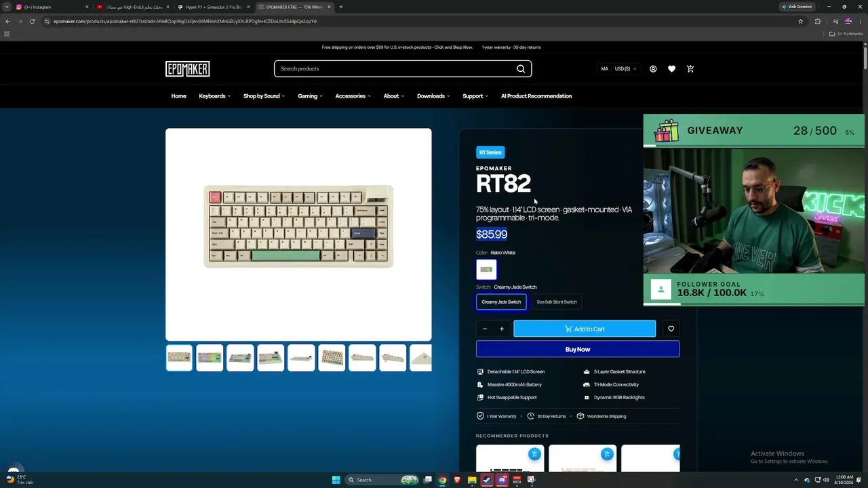Go back with the browser back arrow
The height and width of the screenshot is (488, 868).
[x=7, y=21]
